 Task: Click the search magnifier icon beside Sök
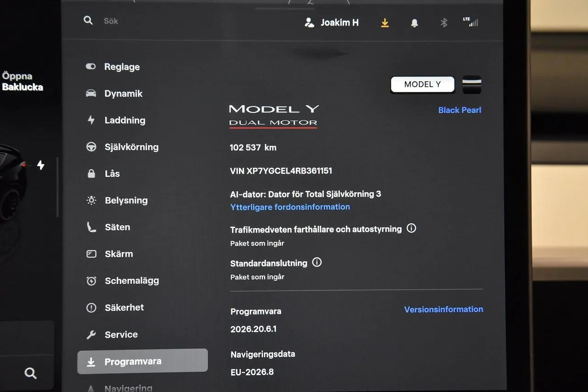88,21
